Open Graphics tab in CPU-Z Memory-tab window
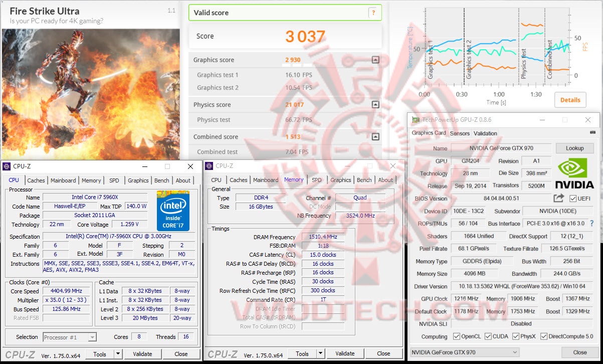The height and width of the screenshot is (364, 603). (341, 180)
